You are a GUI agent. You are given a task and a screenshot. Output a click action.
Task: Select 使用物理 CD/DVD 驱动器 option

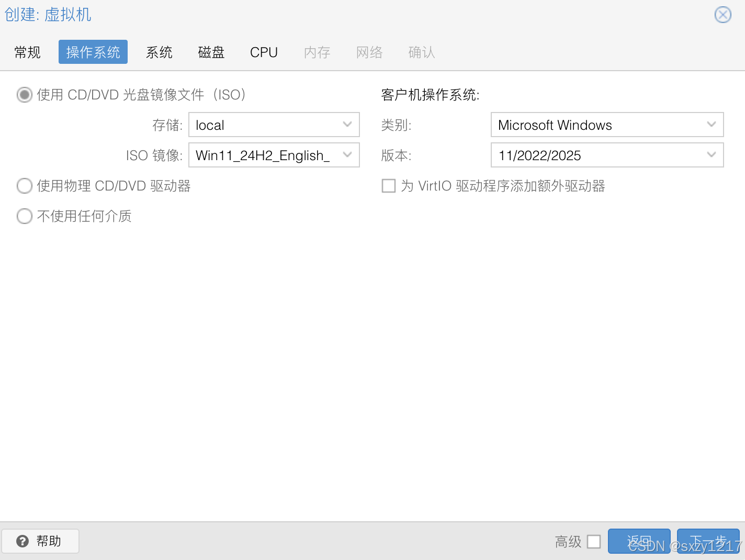point(25,186)
